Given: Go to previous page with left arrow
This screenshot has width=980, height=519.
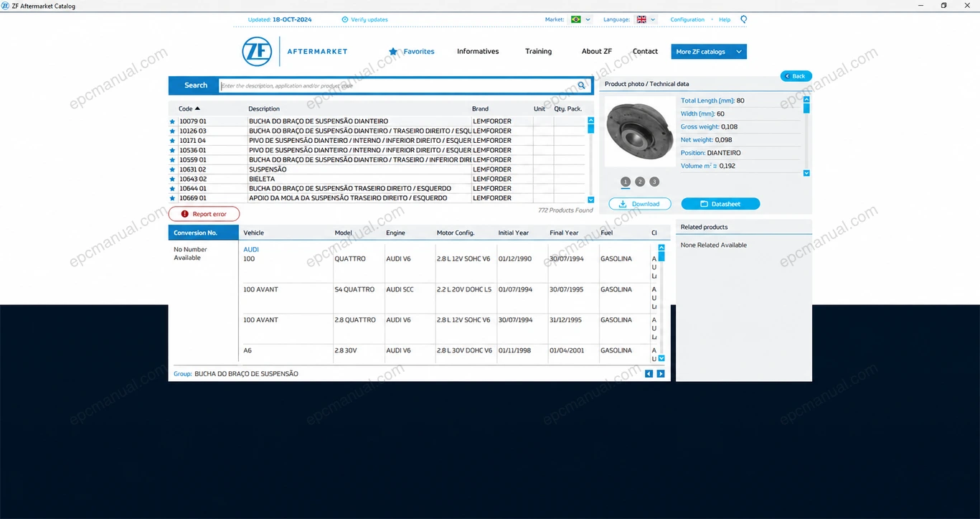Looking at the screenshot, I should [x=649, y=374].
